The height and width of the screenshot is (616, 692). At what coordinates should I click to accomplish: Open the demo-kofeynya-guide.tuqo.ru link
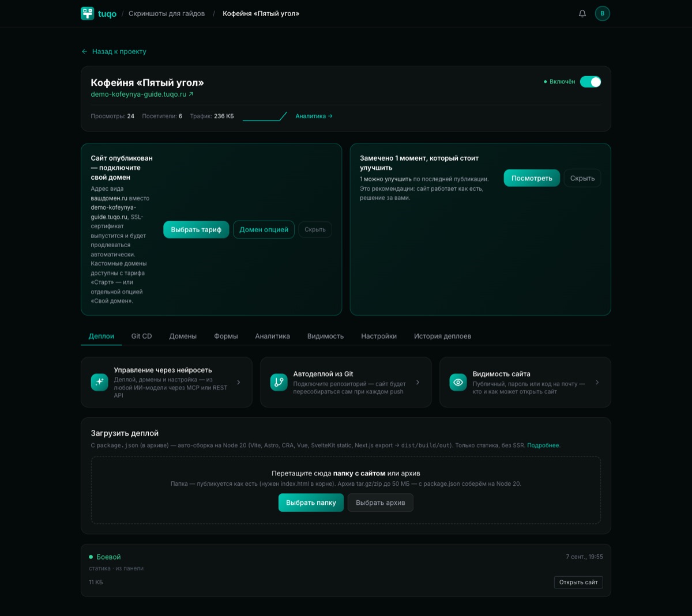click(x=142, y=94)
